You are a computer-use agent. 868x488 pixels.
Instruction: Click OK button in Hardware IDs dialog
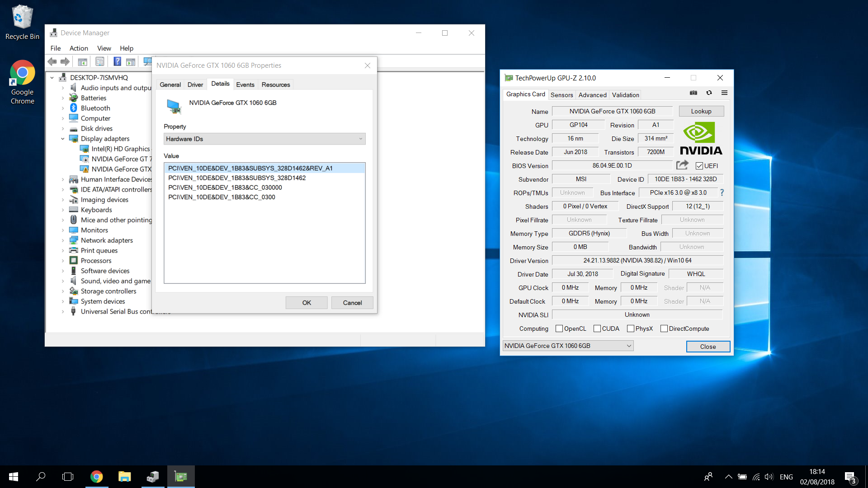tap(307, 303)
